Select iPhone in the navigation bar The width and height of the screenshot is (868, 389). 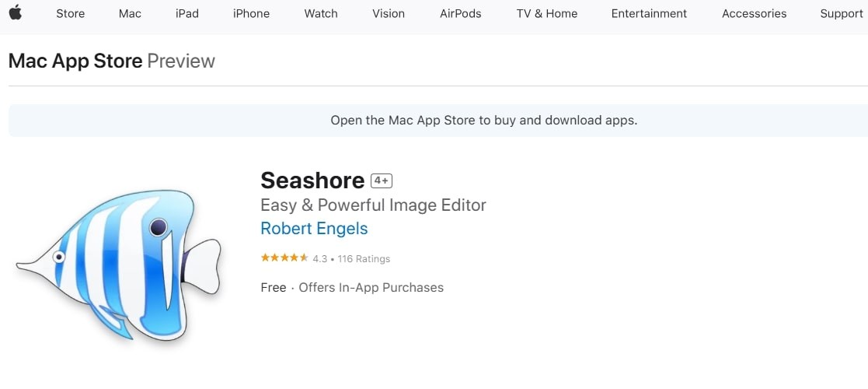click(x=251, y=14)
